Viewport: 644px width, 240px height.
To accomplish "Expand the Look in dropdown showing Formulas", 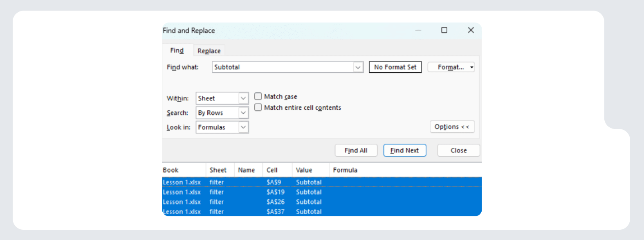I will click(x=243, y=127).
